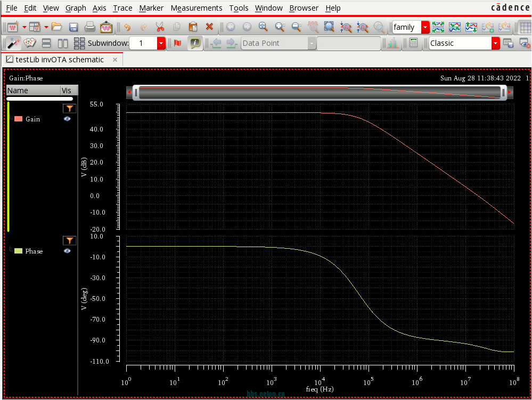The image size is (532, 400).
Task: Open the histogram bar chart icon
Action: click(392, 43)
